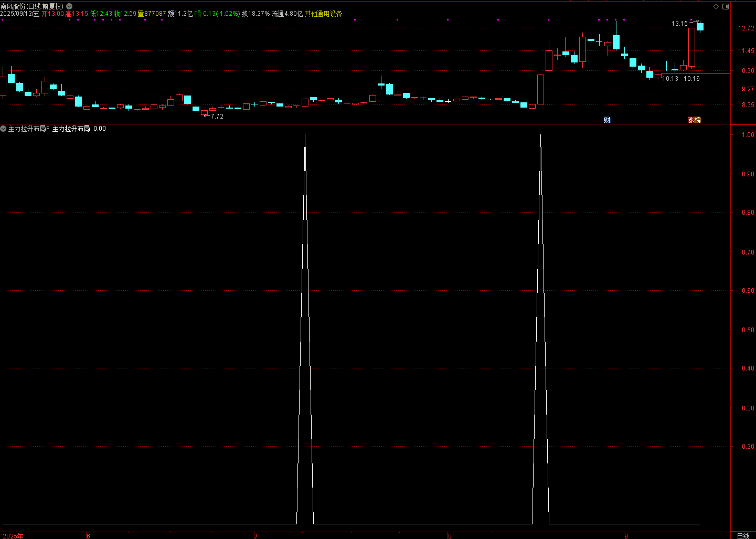Image resolution: width=756 pixels, height=539 pixels.
Task: Click the high price 高13.15 in header
Action: pyautogui.click(x=77, y=14)
